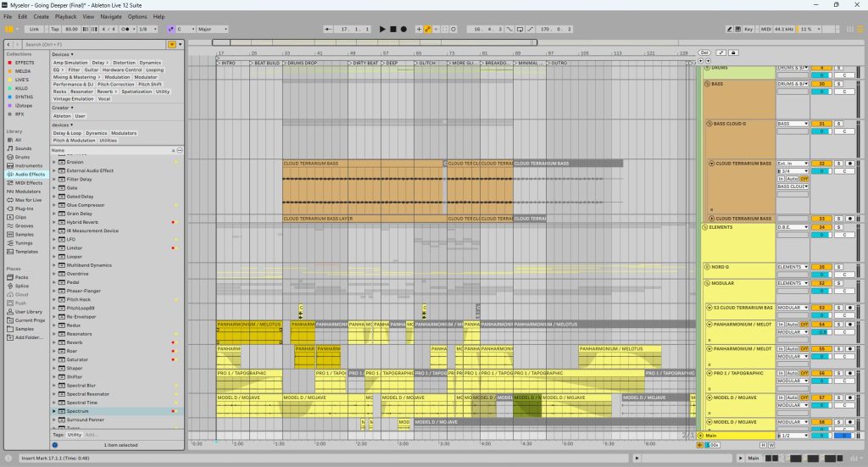Go back in browser history
This screenshot has width=868, height=467.
(x=8, y=44)
